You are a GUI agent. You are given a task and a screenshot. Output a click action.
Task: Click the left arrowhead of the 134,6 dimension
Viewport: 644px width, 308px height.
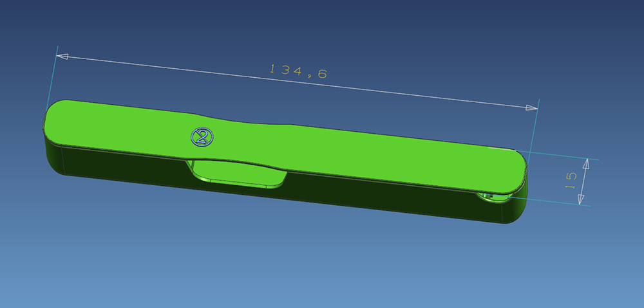[x=62, y=57]
